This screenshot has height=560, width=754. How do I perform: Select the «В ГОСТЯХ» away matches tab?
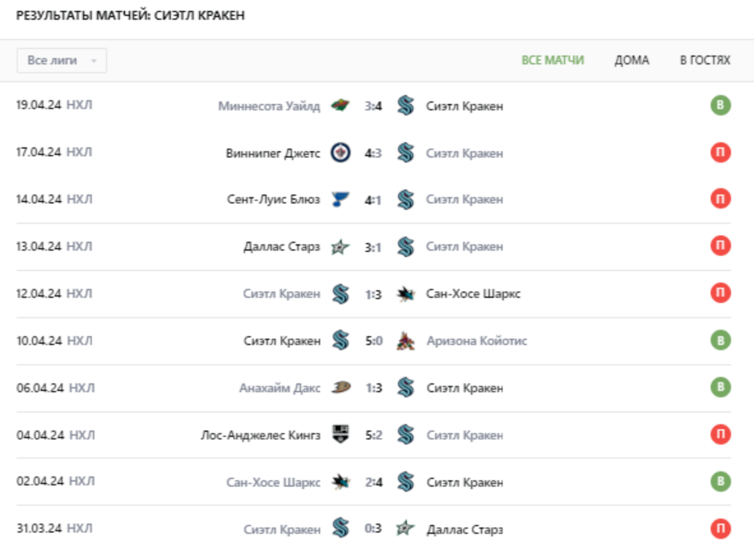pyautogui.click(x=705, y=61)
